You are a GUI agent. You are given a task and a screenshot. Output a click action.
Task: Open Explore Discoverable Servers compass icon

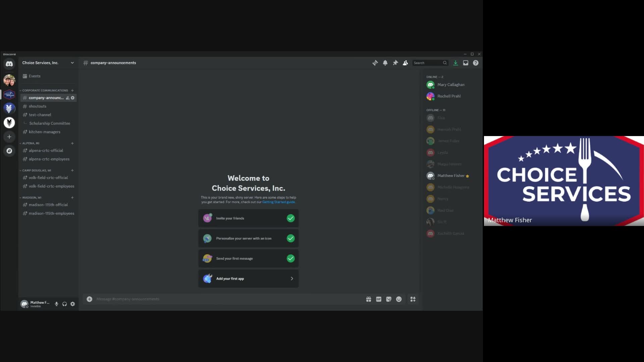pos(9,151)
